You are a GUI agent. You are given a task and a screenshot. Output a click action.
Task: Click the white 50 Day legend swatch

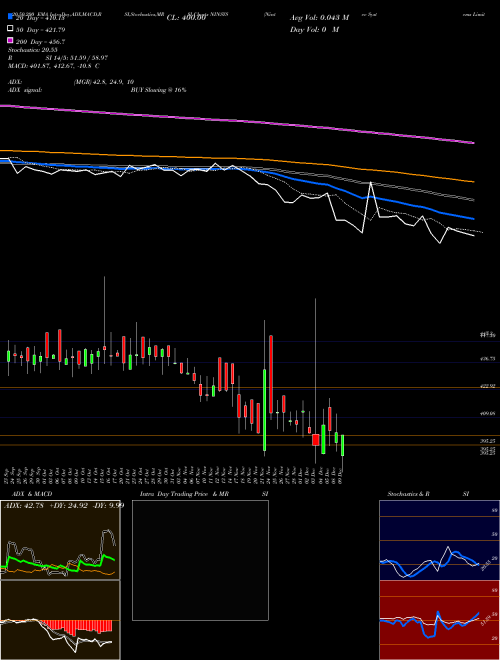pyautogui.click(x=10, y=29)
